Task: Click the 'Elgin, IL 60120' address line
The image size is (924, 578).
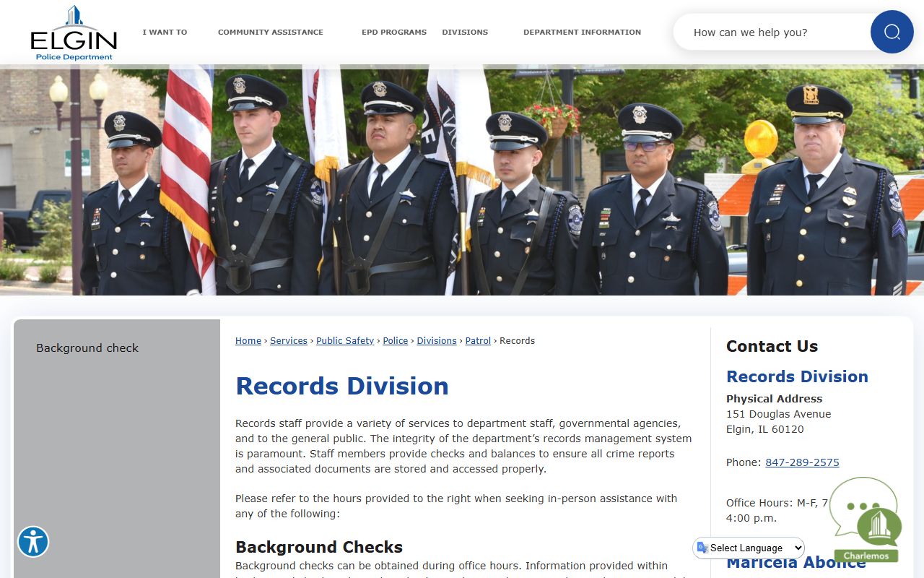Action: click(764, 429)
